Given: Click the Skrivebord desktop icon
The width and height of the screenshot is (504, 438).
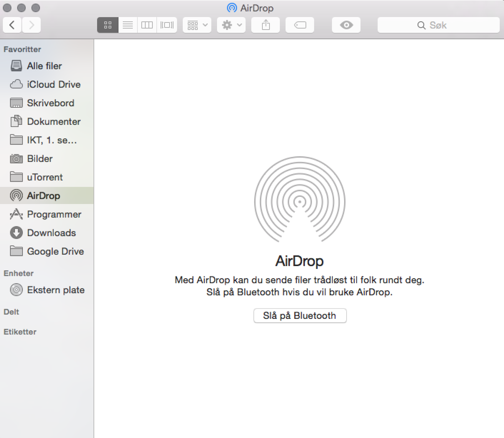Looking at the screenshot, I should pyautogui.click(x=16, y=103).
